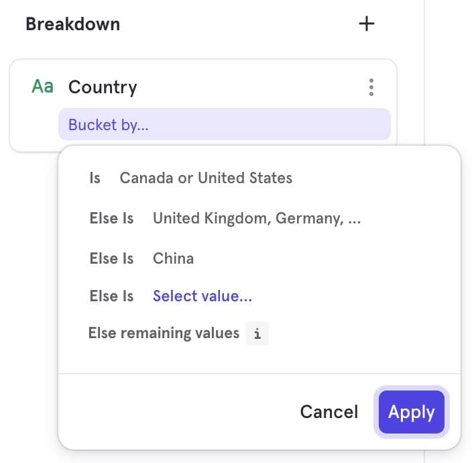
Task: Open the Canada or United States value
Action: click(x=206, y=178)
